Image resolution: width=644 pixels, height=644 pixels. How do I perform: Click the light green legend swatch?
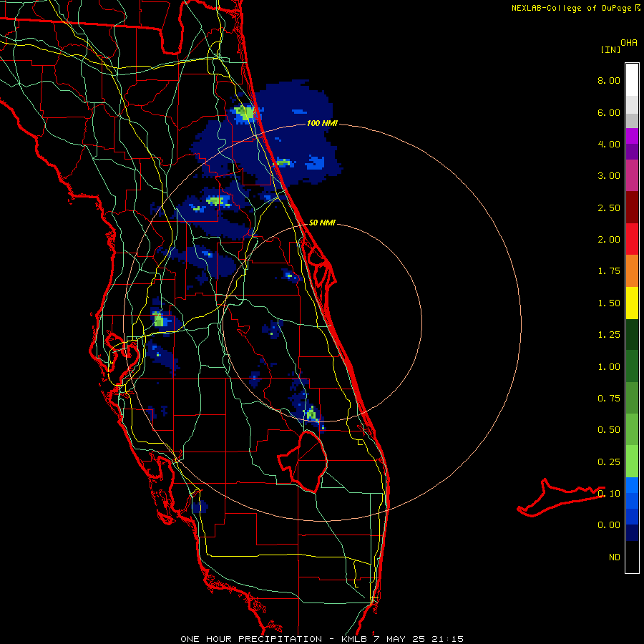(x=632, y=462)
